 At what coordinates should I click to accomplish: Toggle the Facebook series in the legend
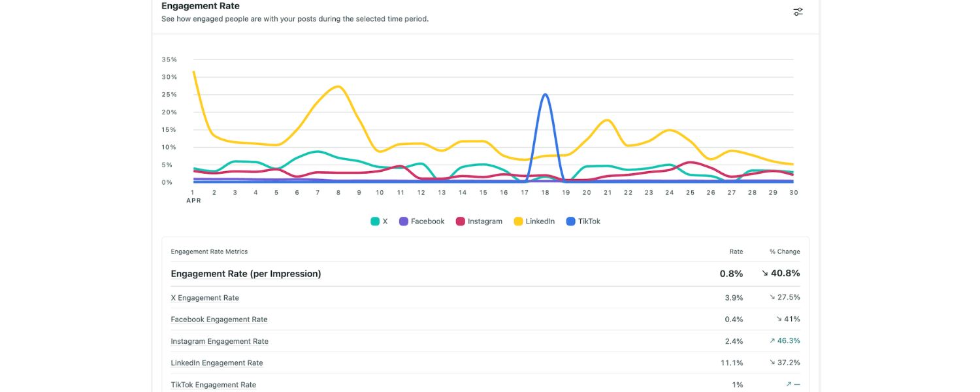[x=421, y=221]
